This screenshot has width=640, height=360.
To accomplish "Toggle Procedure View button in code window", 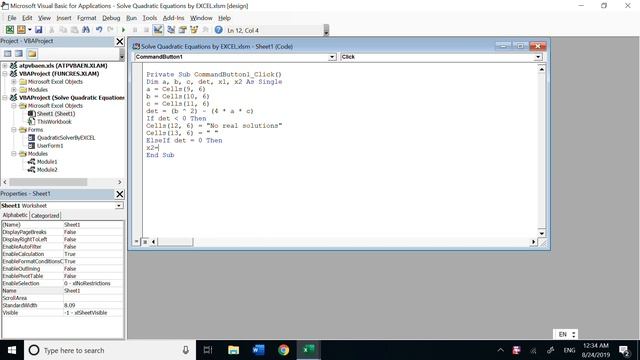I will click(136, 242).
